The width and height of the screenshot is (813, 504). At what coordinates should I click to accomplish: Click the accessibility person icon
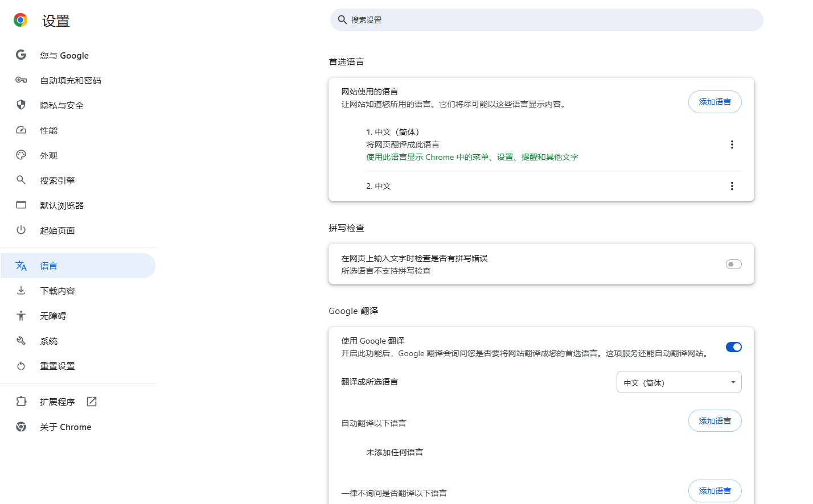tap(21, 316)
